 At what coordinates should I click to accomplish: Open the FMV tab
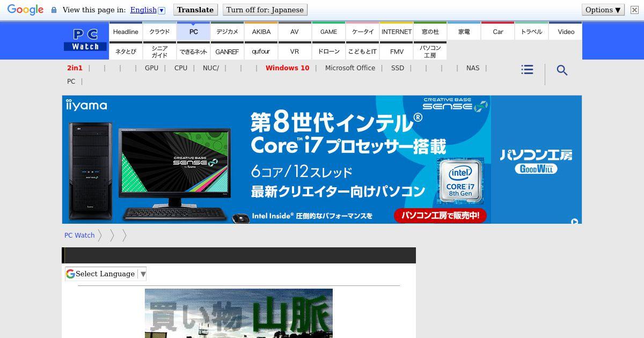coord(396,52)
